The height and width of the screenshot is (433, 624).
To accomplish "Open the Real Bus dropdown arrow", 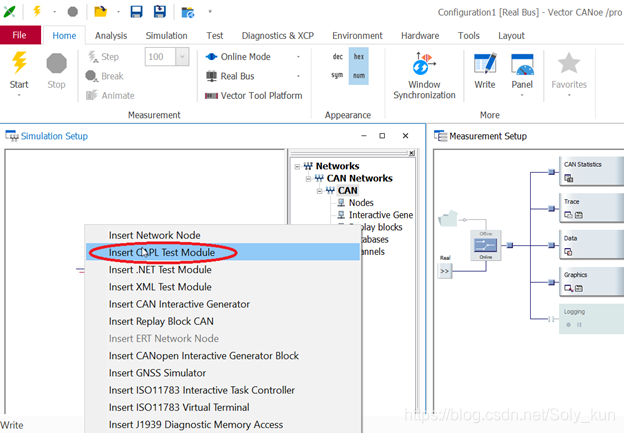I will click(298, 76).
